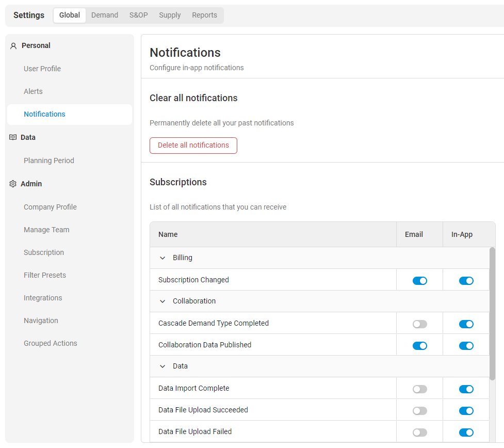Disable Email toggle for Subscription Changed
This screenshot has width=504, height=448.
[419, 281]
